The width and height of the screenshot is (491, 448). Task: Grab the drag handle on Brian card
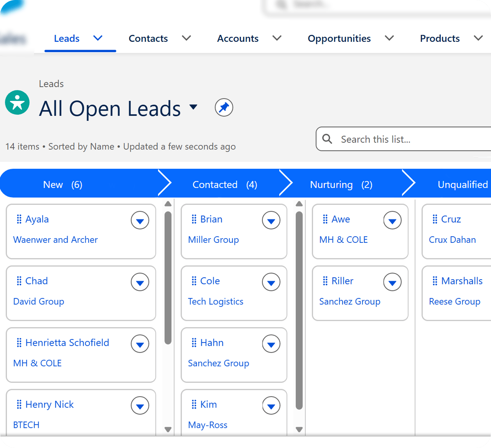point(194,219)
